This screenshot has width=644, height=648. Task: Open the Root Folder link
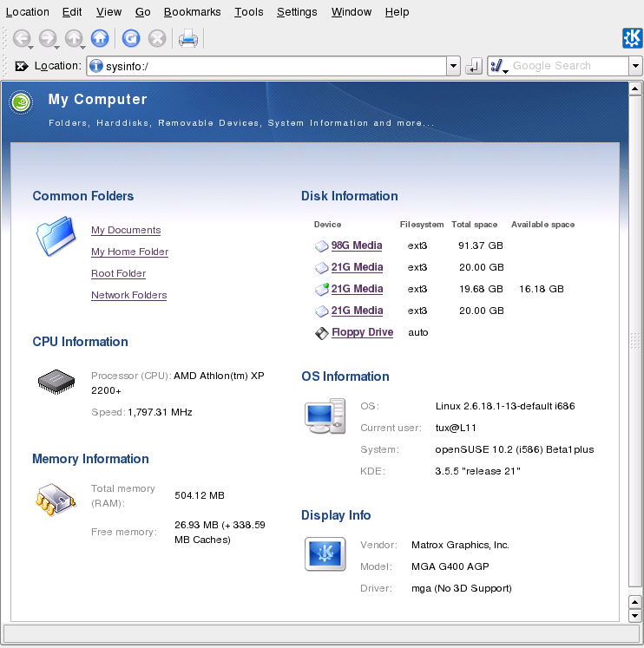[119, 273]
